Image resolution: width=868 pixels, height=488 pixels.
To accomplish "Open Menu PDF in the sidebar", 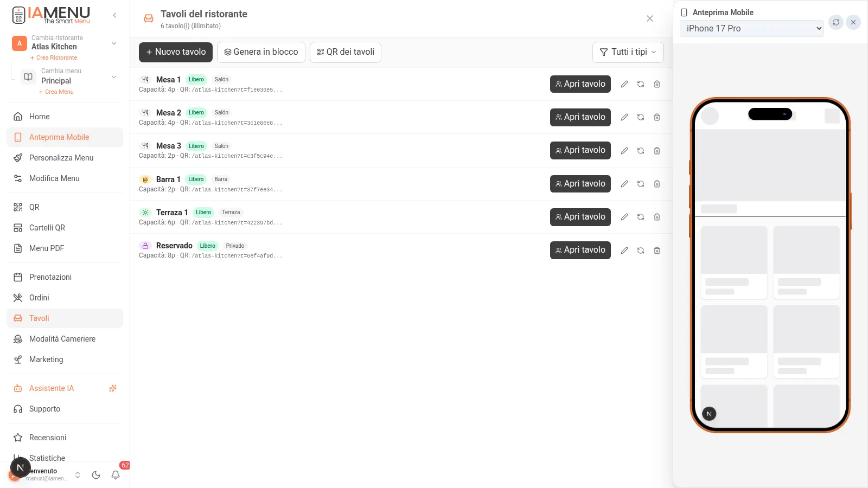I will tap(65, 248).
